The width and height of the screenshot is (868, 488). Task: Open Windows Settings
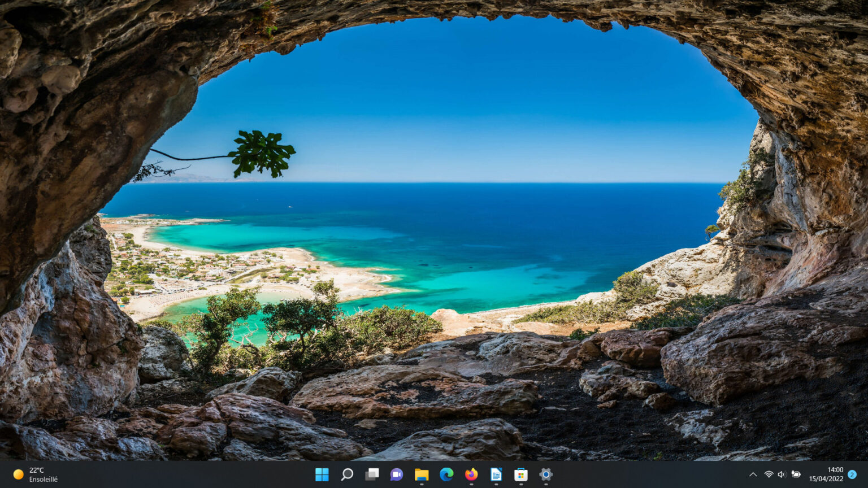point(545,475)
